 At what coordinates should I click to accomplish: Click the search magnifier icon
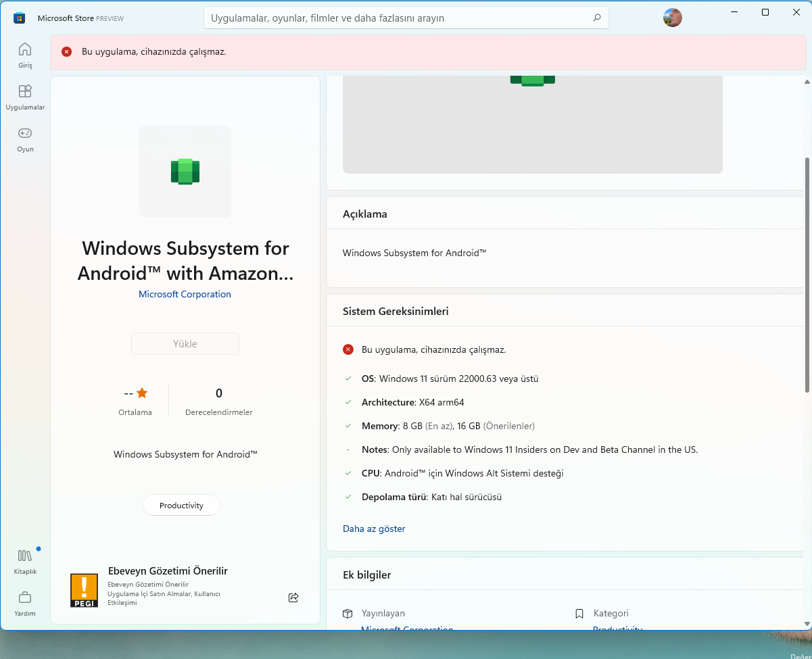(x=596, y=18)
